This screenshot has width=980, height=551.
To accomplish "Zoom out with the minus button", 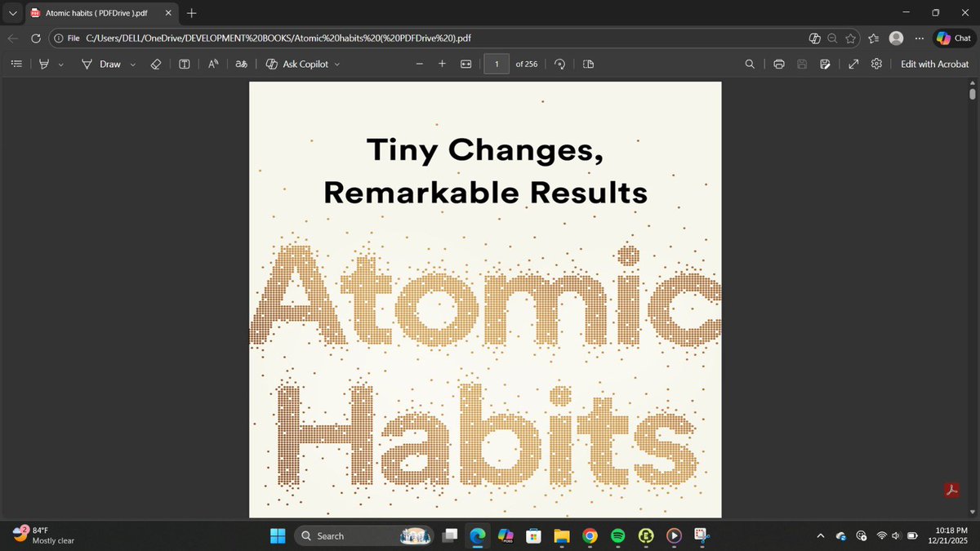I will [x=419, y=64].
